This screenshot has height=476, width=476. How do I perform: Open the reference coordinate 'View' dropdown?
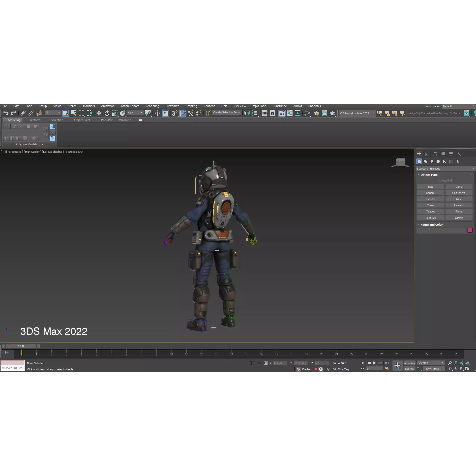135,113
